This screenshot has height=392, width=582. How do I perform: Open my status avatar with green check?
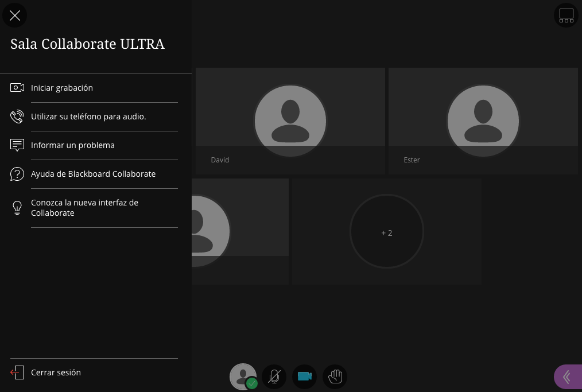tap(243, 377)
